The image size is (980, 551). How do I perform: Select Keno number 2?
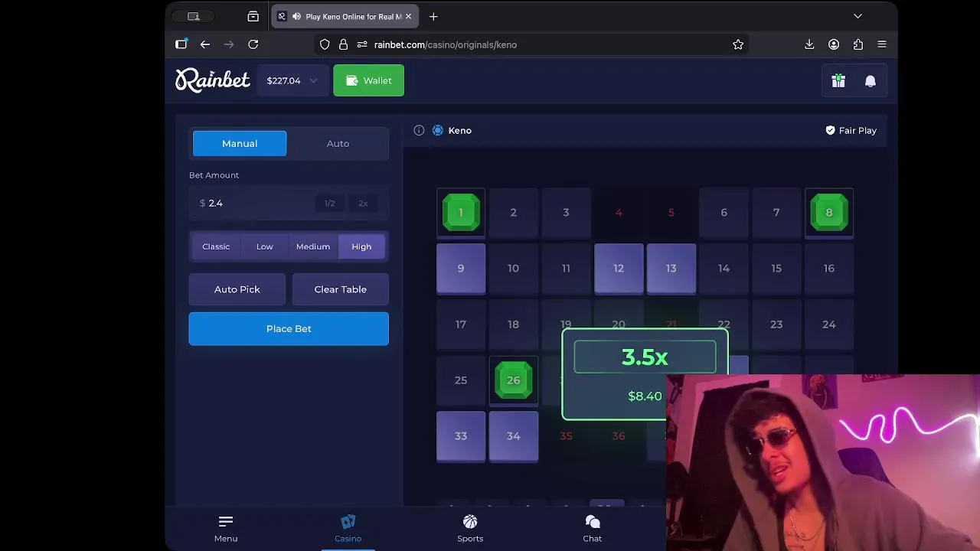click(514, 213)
